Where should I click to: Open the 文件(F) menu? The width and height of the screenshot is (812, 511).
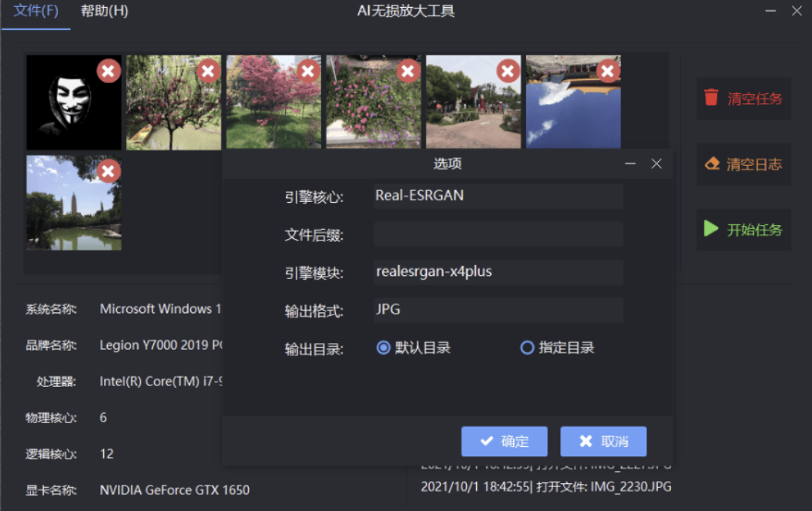(35, 12)
